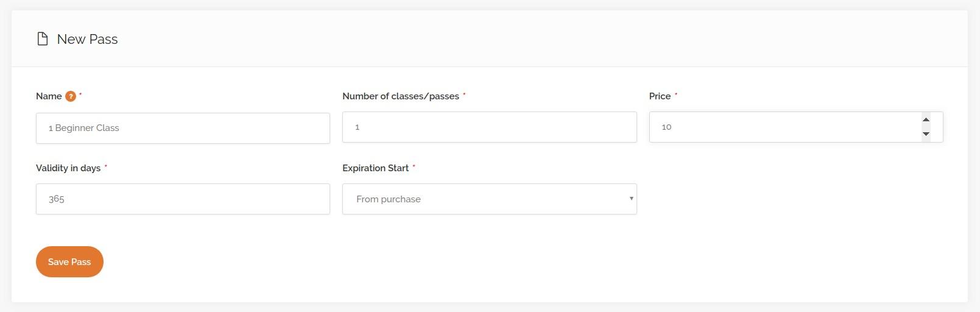This screenshot has width=980, height=312.
Task: Click the Expiration Start dropdown caret
Action: [x=631, y=199]
